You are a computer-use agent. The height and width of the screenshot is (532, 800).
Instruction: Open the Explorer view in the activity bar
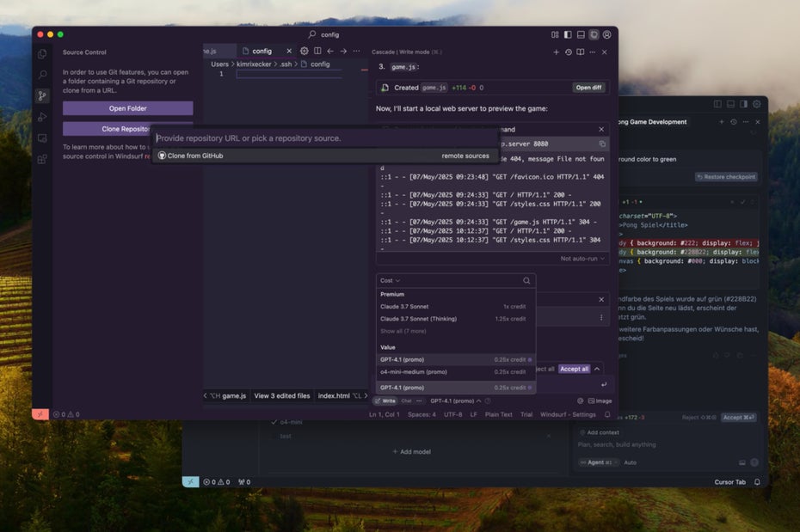pyautogui.click(x=42, y=53)
